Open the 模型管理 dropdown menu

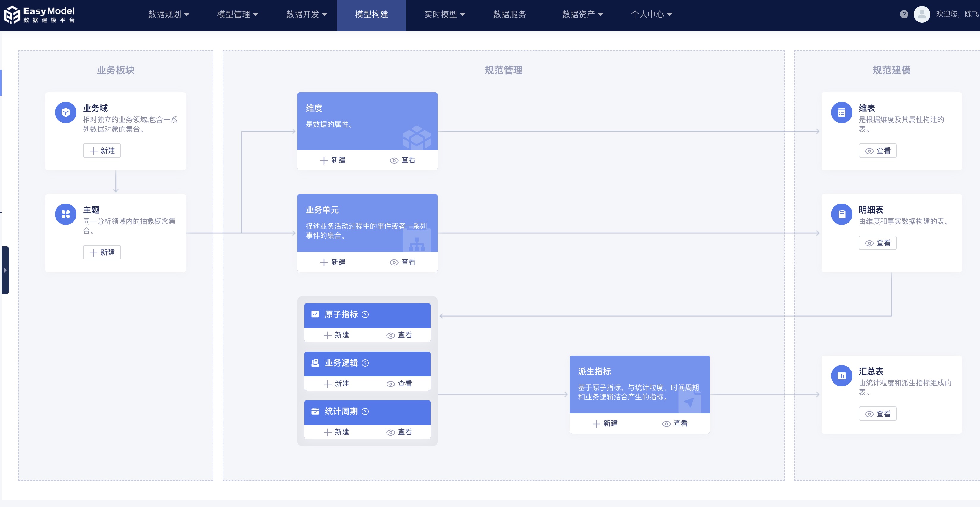coord(238,15)
